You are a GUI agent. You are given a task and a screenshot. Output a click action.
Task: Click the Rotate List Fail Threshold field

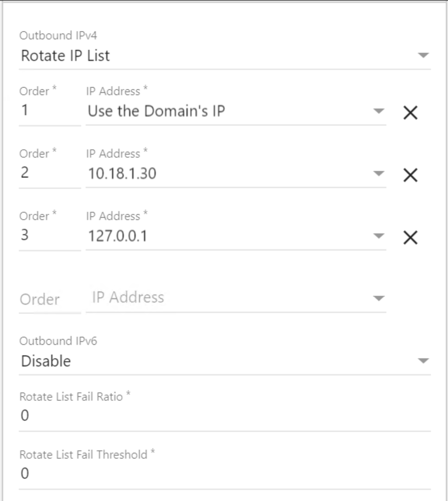coord(223,475)
